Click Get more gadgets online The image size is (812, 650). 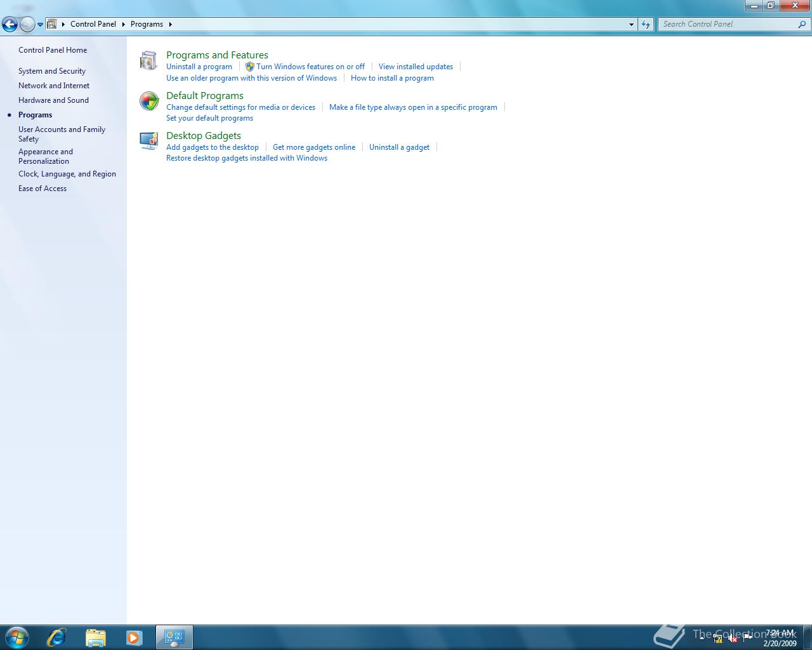click(314, 147)
